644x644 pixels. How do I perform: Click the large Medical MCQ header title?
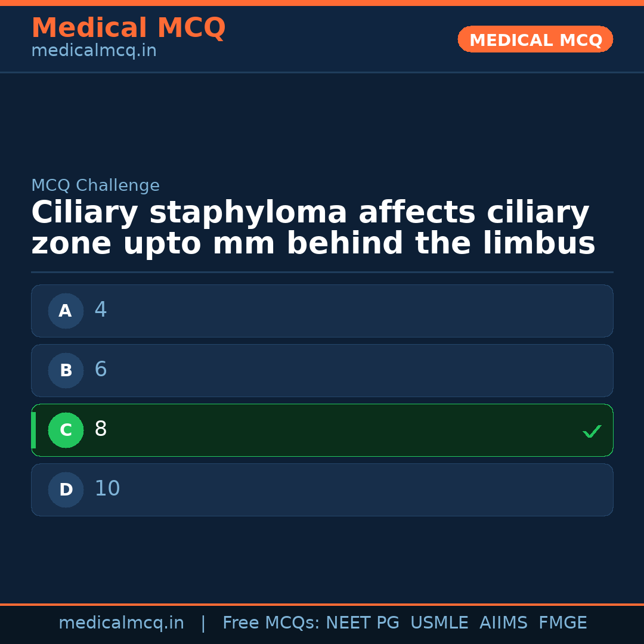pos(128,28)
